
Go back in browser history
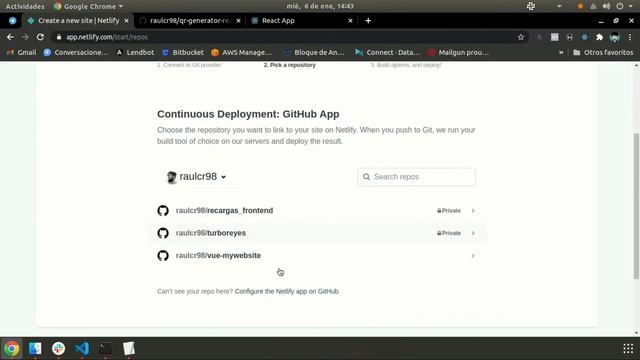click(x=10, y=37)
